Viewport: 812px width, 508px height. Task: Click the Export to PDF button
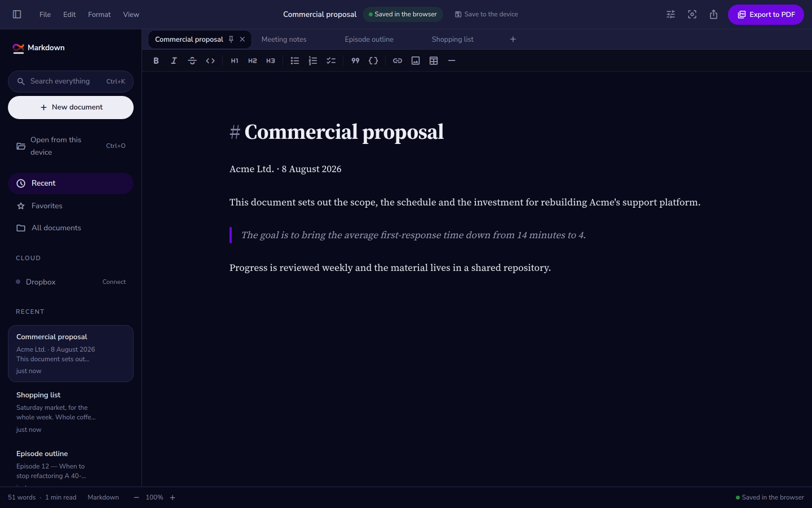766,15
